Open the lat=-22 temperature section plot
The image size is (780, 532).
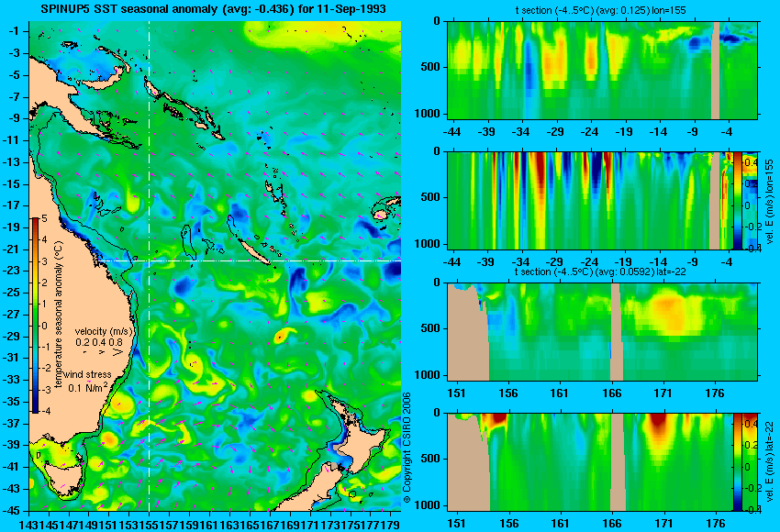coord(602,332)
